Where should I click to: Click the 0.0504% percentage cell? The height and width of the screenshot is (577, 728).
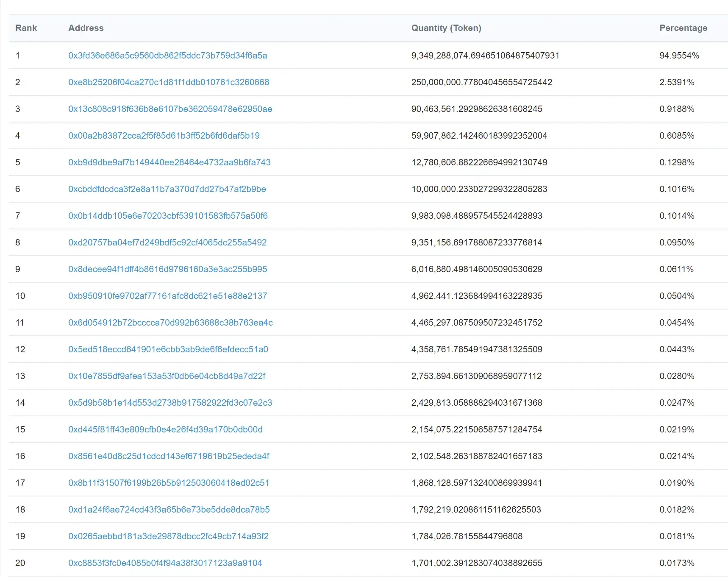677,296
